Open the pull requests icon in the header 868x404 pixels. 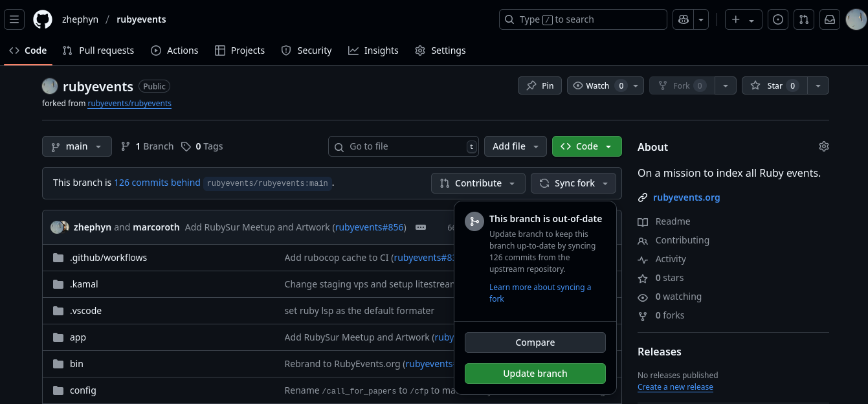point(804,19)
